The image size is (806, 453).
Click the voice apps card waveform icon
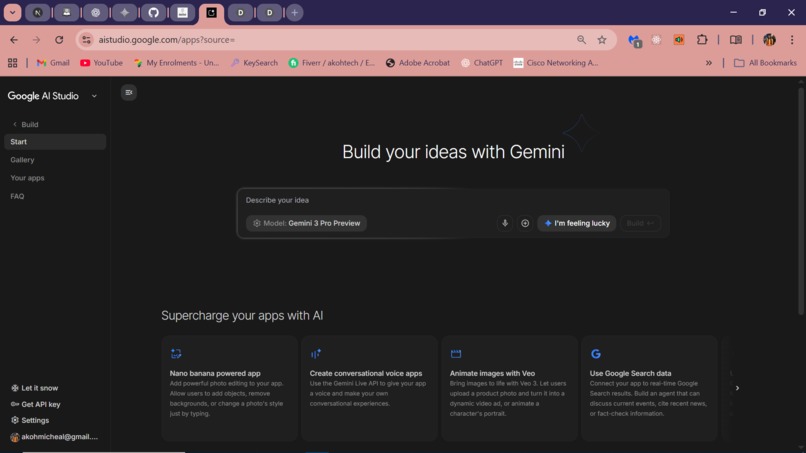316,354
